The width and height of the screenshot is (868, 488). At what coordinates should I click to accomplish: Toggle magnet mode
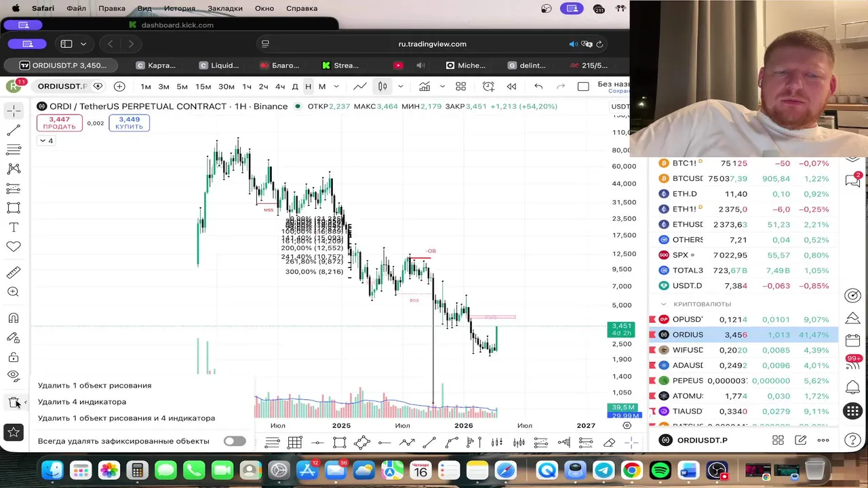14,318
